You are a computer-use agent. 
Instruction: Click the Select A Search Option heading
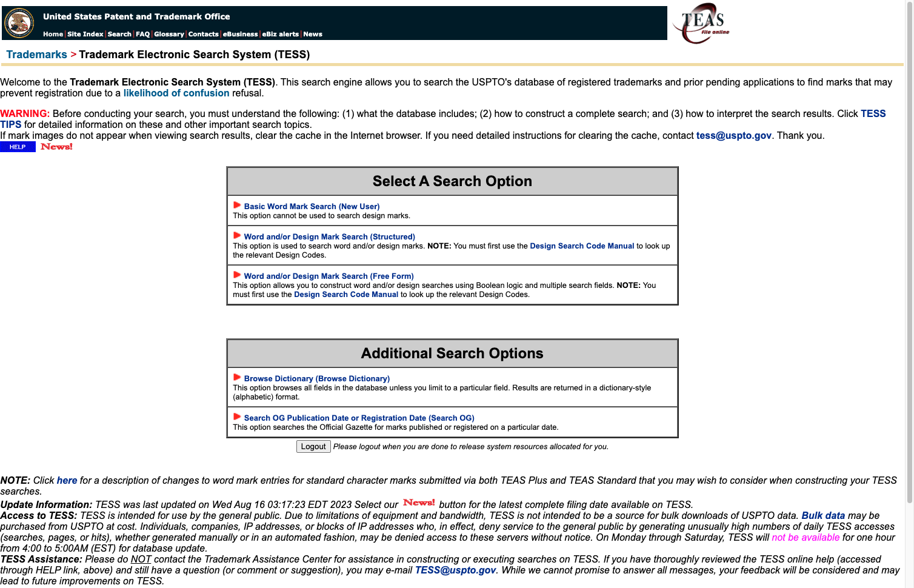[x=452, y=181]
